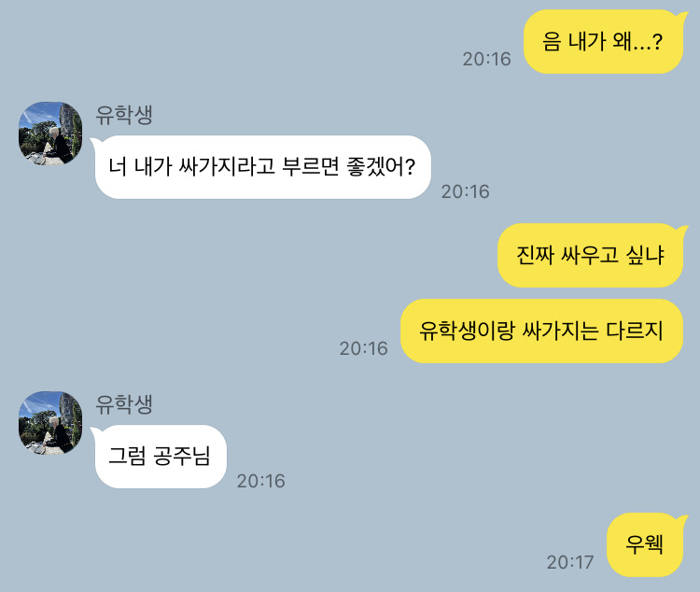Click the word '공주님' in the white bubble
Screen dimensions: 700x592
pos(181,457)
